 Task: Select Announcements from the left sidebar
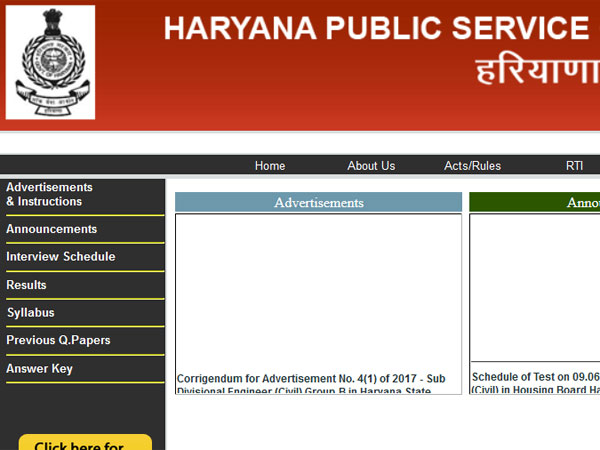click(x=52, y=229)
